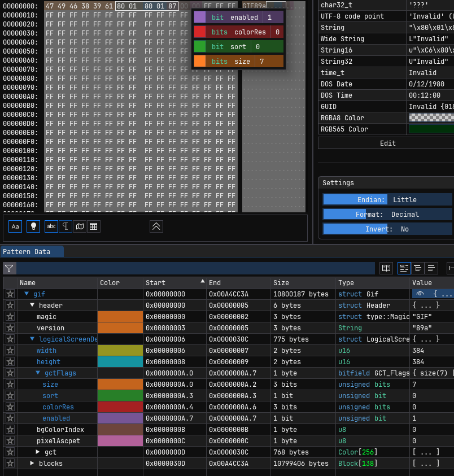Adjust the Endian slider set to Little

387,200
